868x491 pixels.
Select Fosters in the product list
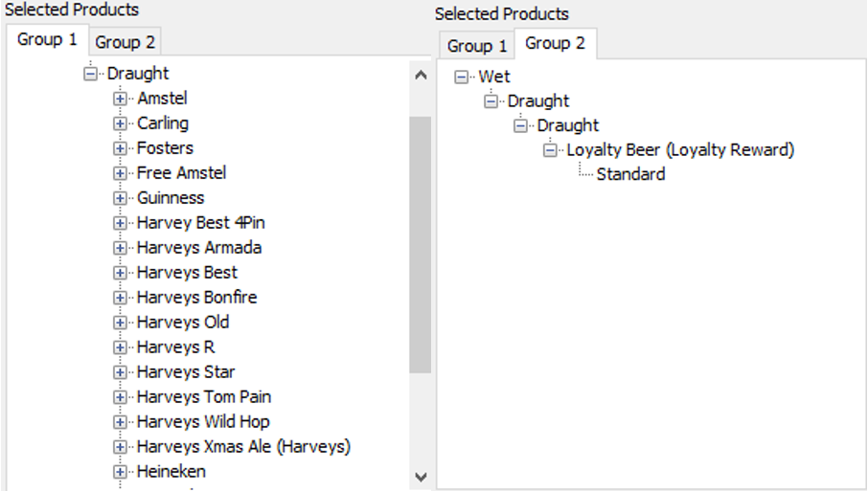pyautogui.click(x=165, y=148)
